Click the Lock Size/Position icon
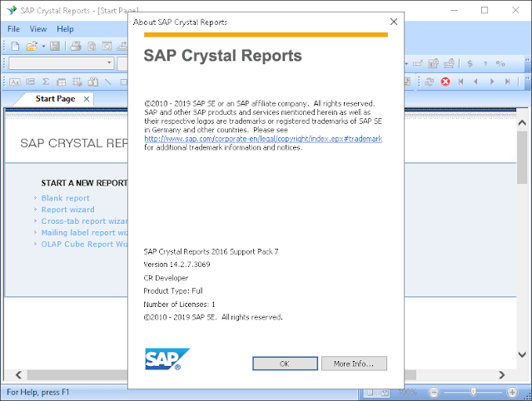 point(449,63)
